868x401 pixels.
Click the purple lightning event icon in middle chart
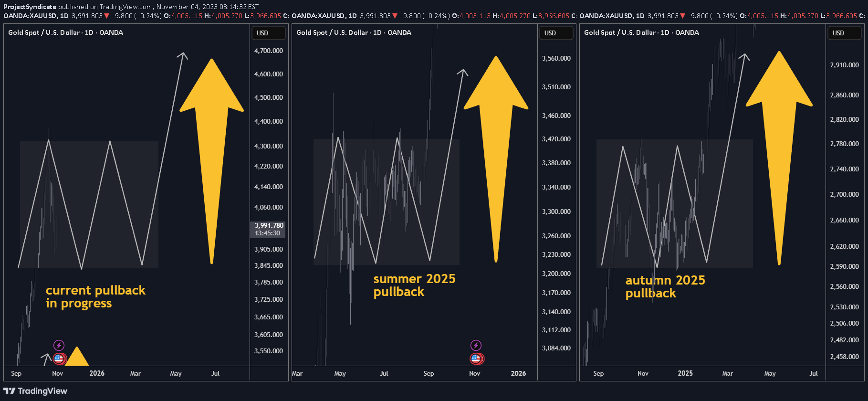click(x=476, y=345)
